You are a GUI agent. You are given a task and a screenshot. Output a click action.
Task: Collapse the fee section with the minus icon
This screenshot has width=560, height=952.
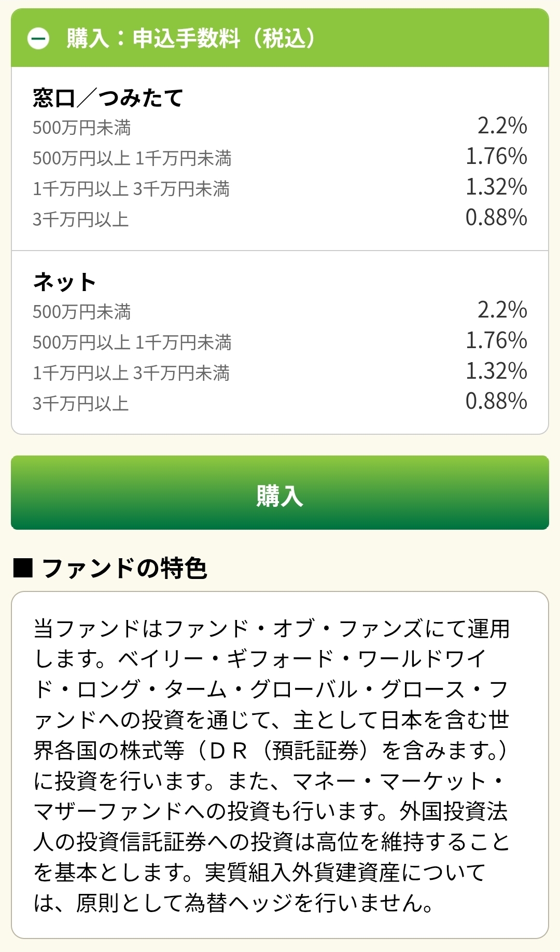click(38, 38)
